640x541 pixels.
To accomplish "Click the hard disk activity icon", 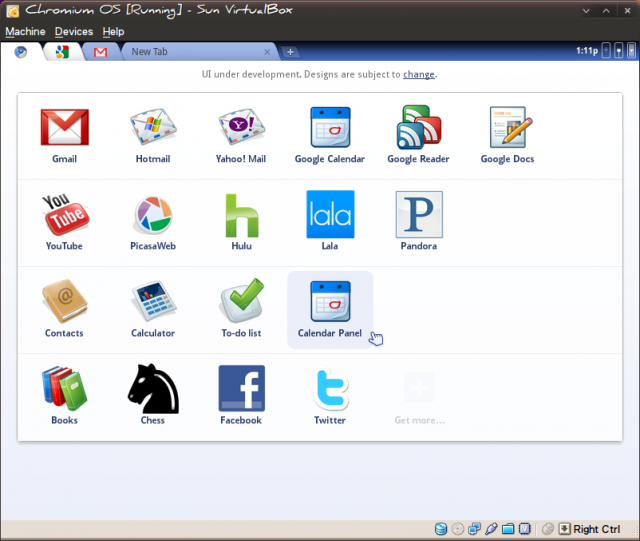I will point(441,529).
